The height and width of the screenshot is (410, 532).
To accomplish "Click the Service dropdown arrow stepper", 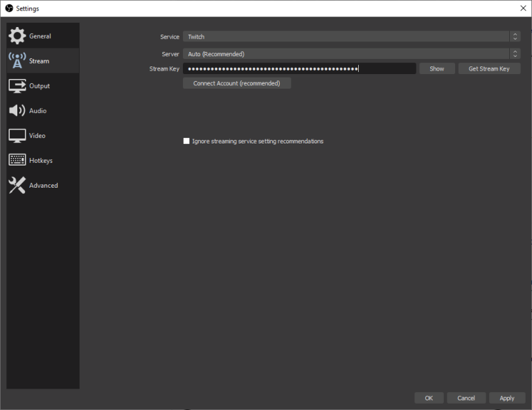I will coord(515,36).
